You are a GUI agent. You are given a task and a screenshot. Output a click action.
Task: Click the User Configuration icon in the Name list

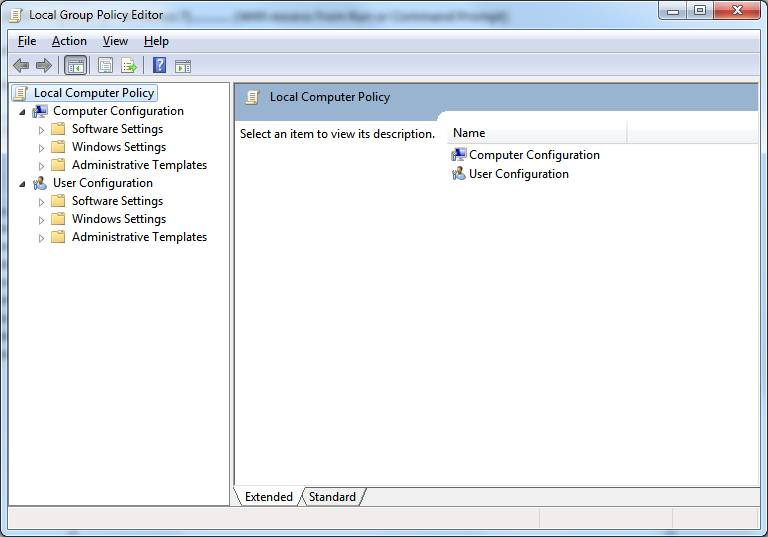[x=458, y=174]
